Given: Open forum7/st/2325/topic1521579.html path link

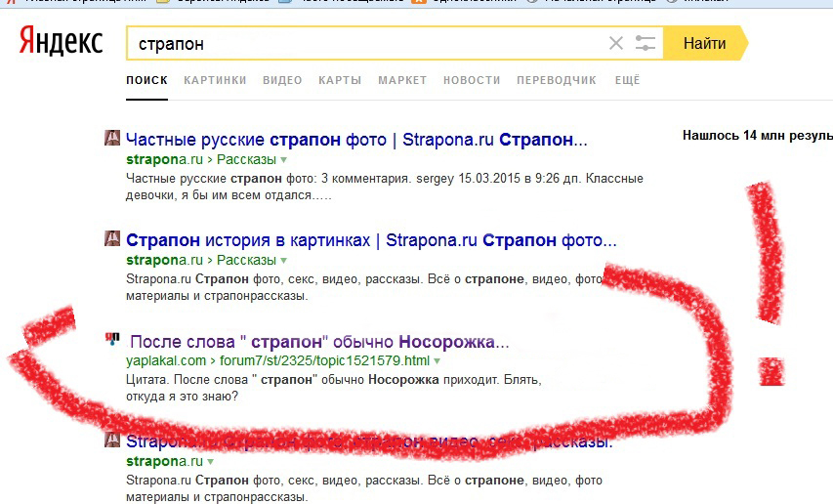Looking at the screenshot, I should click(x=324, y=360).
